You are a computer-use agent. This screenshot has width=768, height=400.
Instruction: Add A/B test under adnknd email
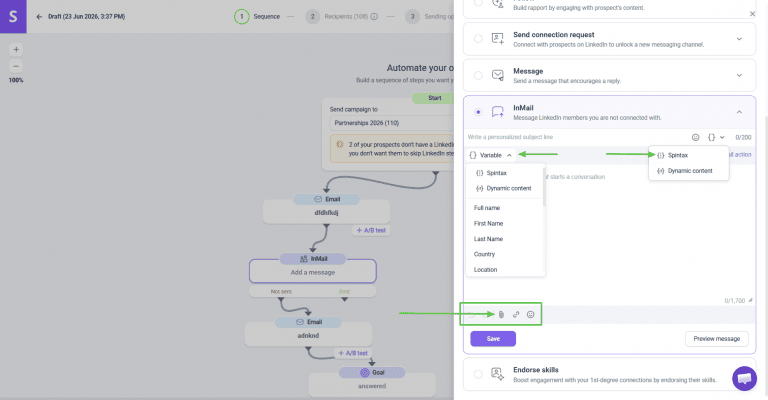[x=353, y=353]
